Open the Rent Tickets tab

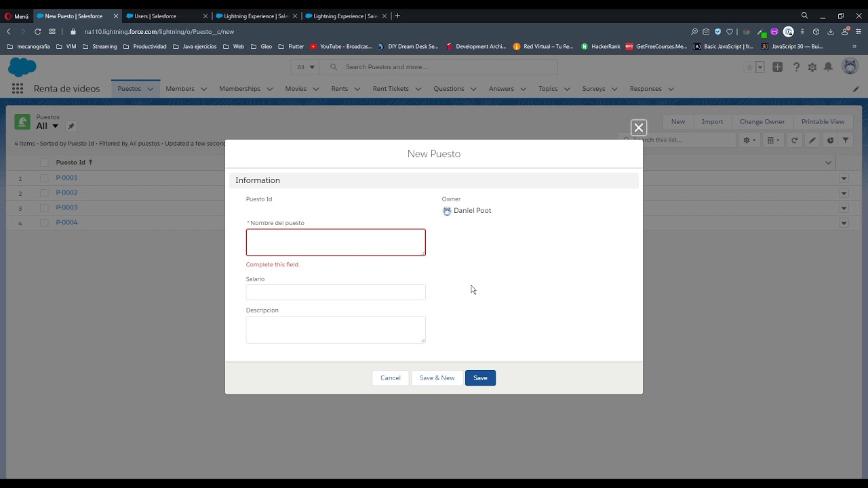point(391,89)
